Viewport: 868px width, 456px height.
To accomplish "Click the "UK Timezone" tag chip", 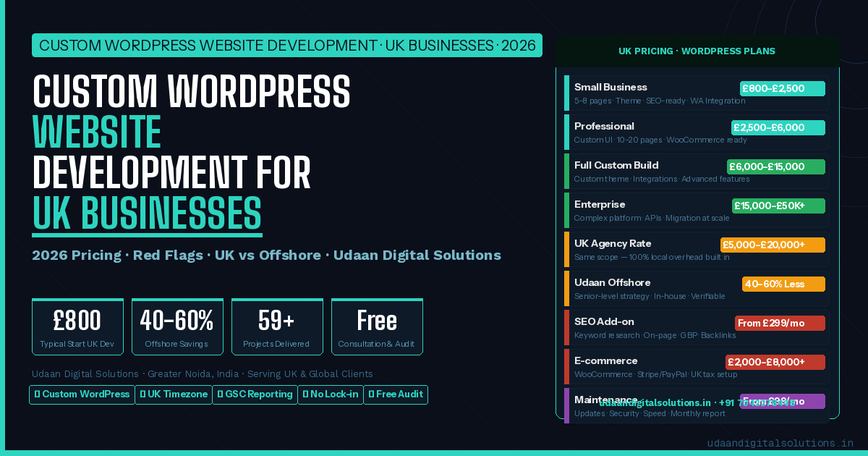I will coord(174,394).
